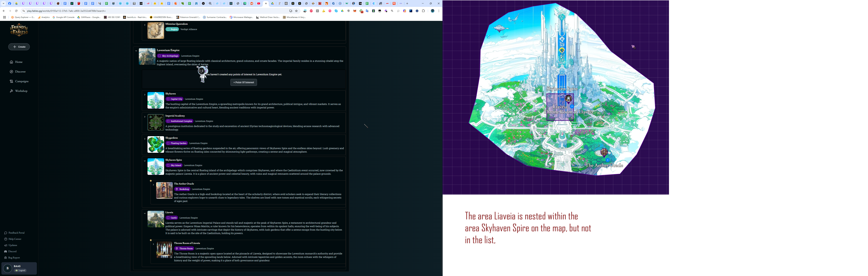
Task: Switch to the Facebook browser tab
Action: click(10, 3)
